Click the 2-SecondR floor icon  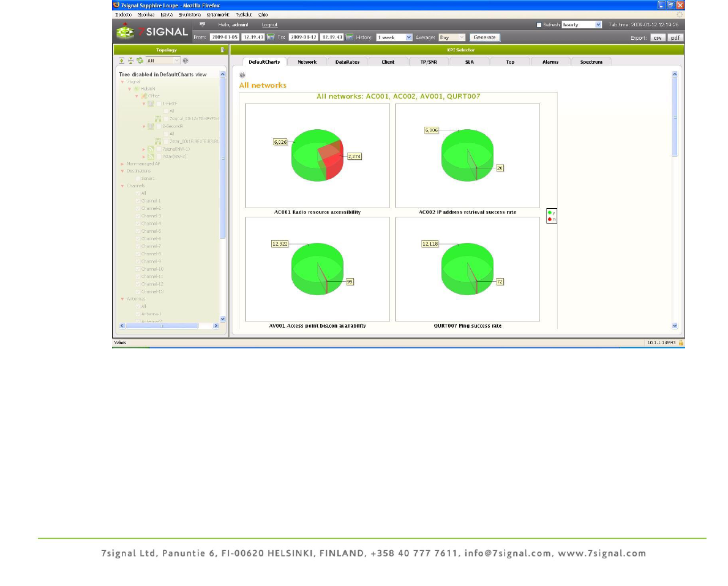click(151, 126)
